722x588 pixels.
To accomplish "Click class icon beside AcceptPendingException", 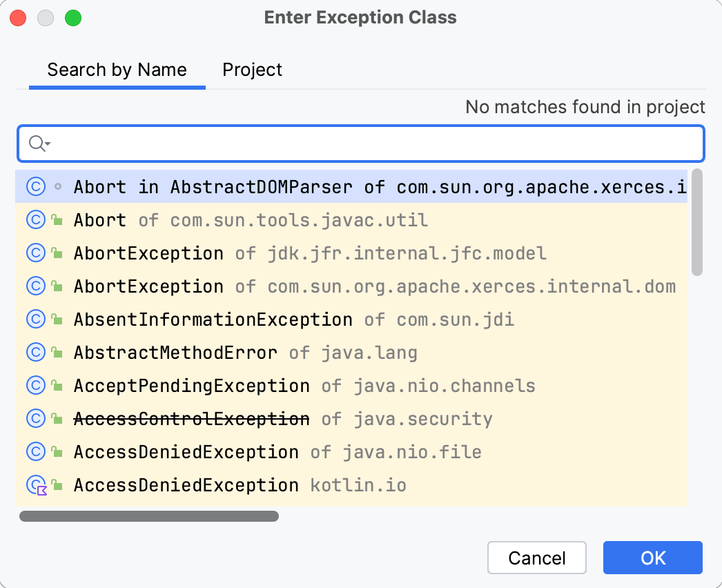I will click(36, 385).
